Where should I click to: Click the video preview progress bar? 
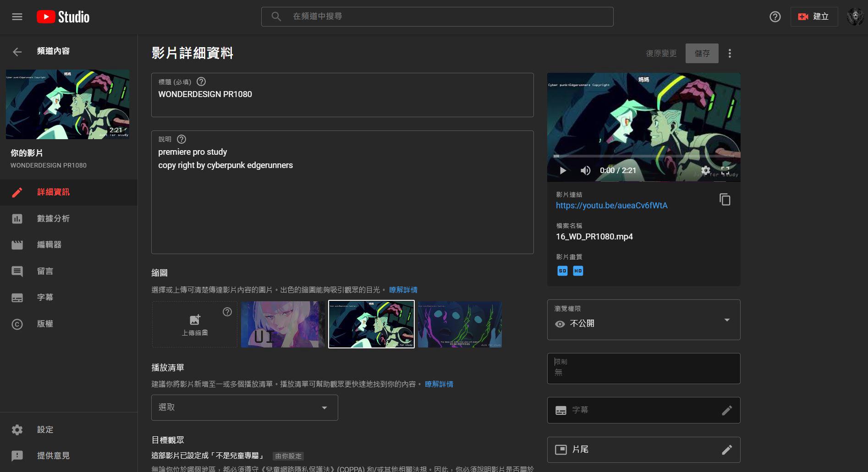click(x=643, y=156)
